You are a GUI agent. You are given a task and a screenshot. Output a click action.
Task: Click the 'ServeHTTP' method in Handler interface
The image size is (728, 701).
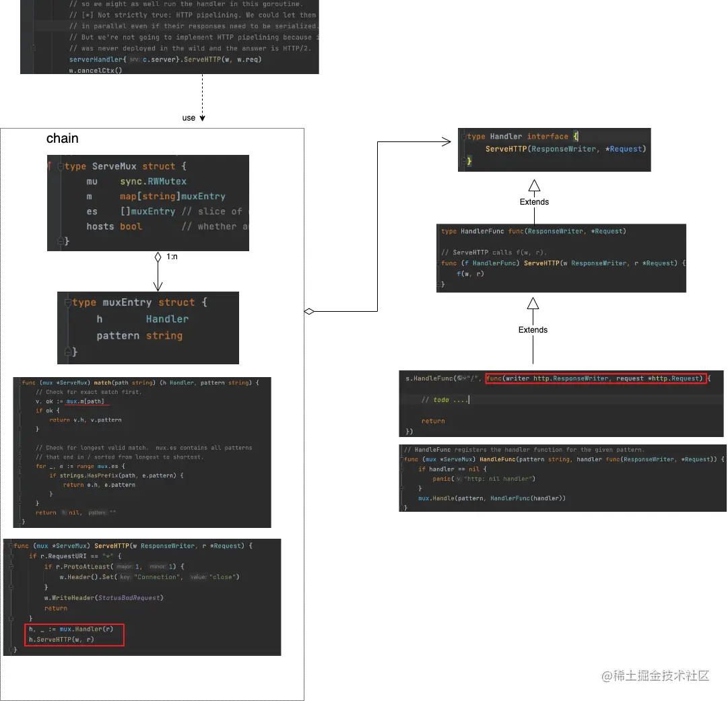506,149
